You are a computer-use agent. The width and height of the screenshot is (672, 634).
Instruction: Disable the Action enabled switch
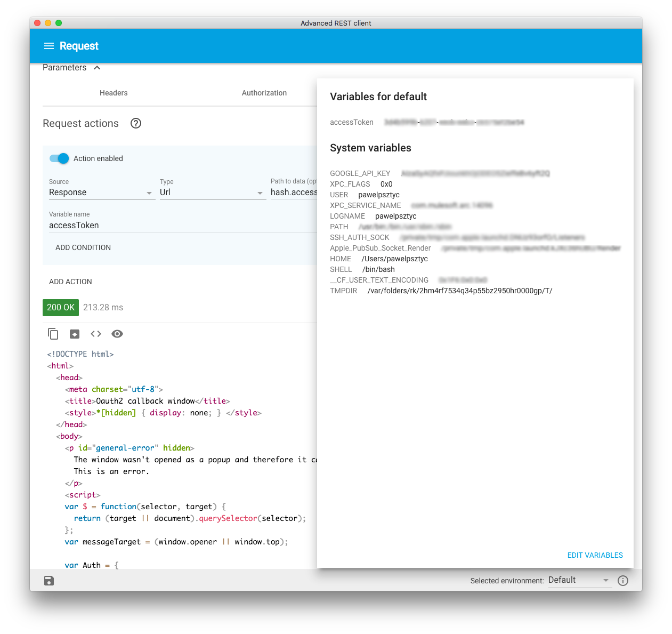click(59, 158)
